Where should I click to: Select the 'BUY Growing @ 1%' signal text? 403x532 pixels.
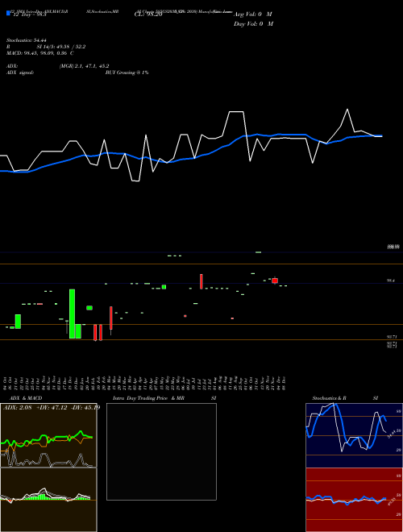click(127, 73)
